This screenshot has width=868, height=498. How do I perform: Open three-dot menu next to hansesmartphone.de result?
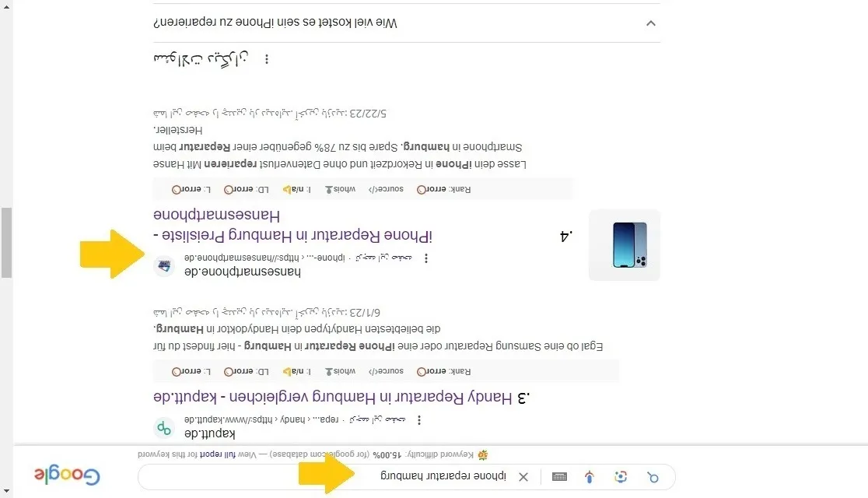coord(426,258)
